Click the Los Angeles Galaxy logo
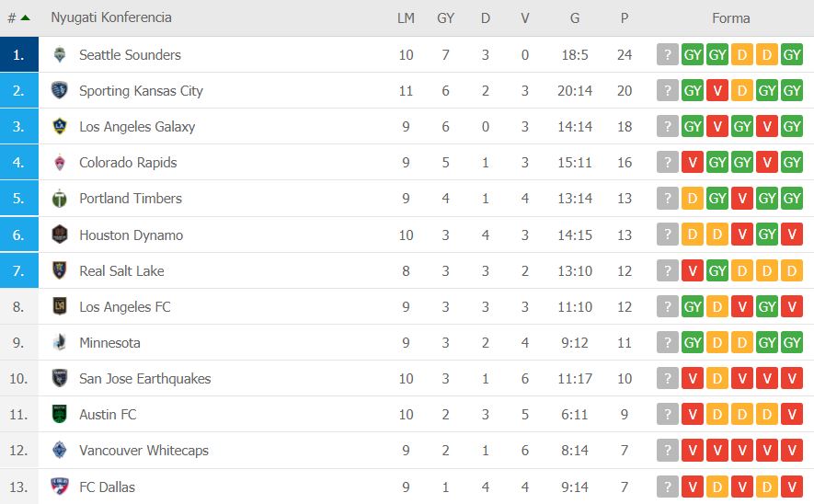Viewport: 814px width, 504px height. [x=60, y=126]
